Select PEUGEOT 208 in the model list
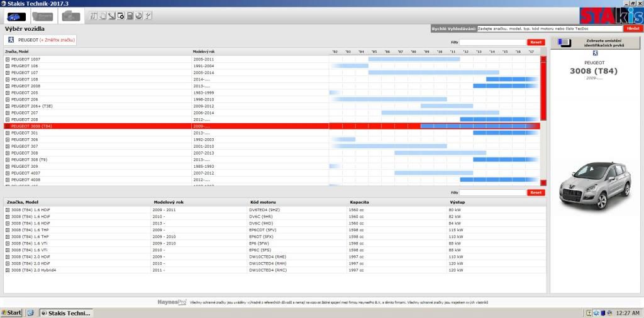This screenshot has height=318, width=644. click(x=25, y=119)
